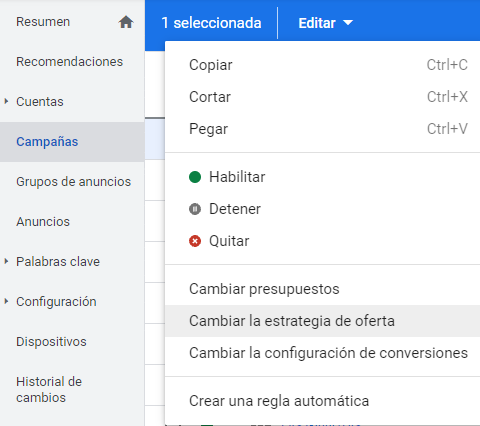This screenshot has height=426, width=480.
Task: Expand the Cuentas sidebar section arrow
Action: click(x=6, y=101)
